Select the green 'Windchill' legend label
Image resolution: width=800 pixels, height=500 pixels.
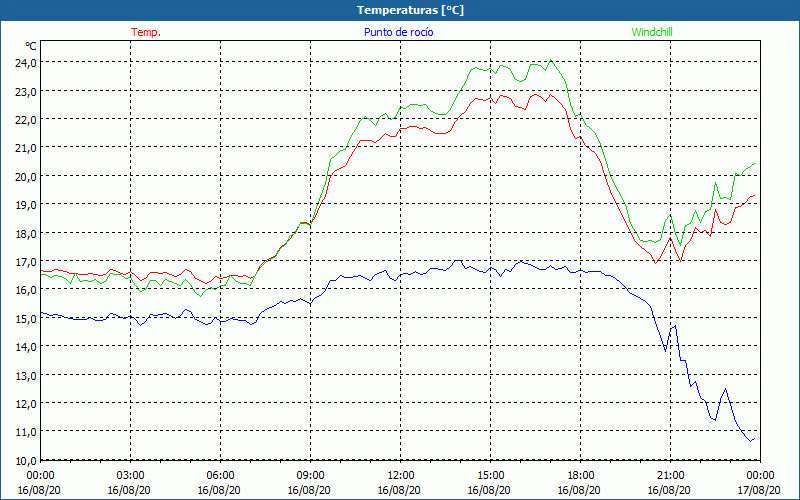[x=652, y=32]
